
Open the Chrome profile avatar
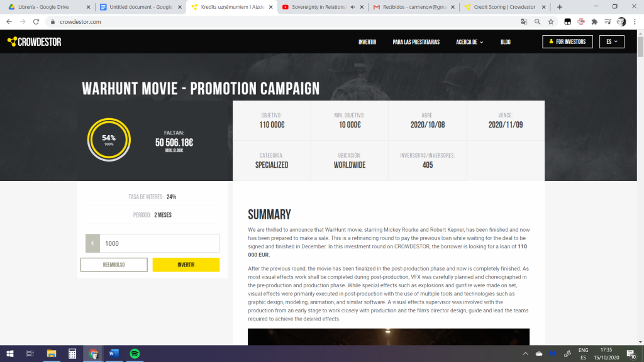point(621,22)
